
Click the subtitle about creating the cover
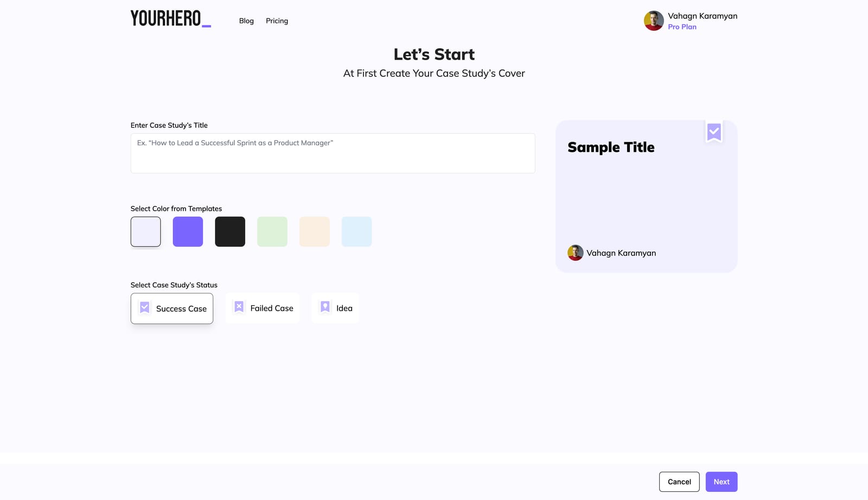[434, 73]
